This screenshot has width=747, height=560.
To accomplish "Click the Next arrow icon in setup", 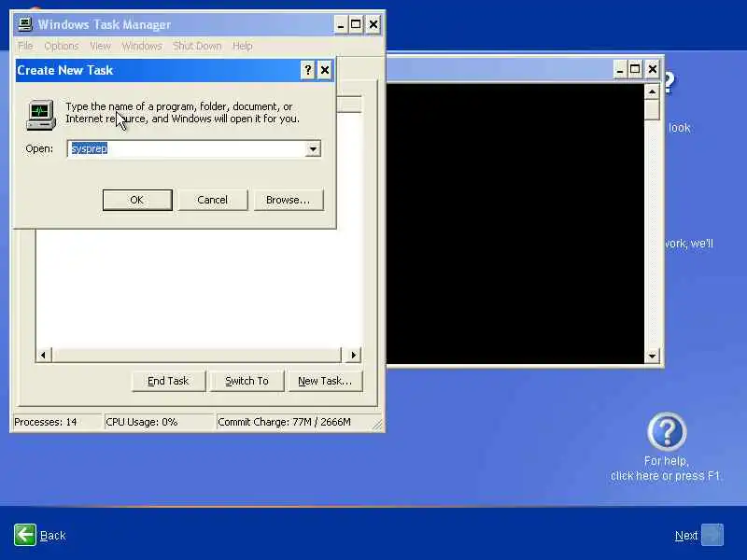I will pyautogui.click(x=712, y=535).
